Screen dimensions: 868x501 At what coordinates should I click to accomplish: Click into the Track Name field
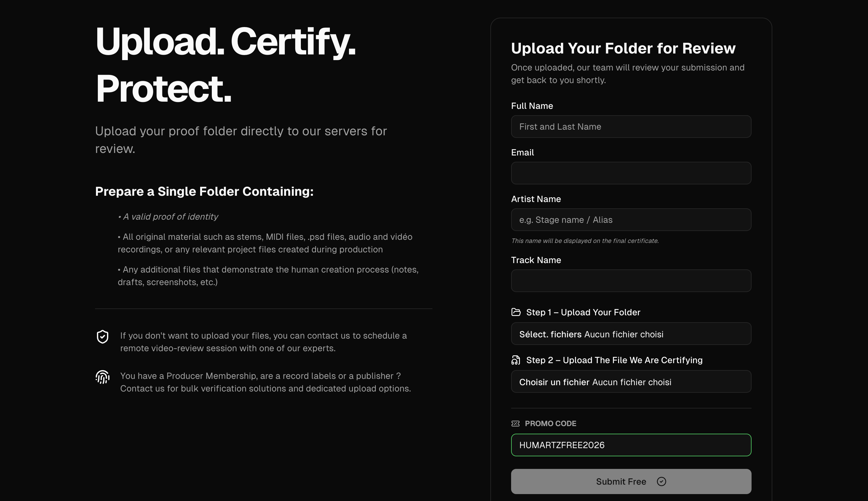[631, 281]
